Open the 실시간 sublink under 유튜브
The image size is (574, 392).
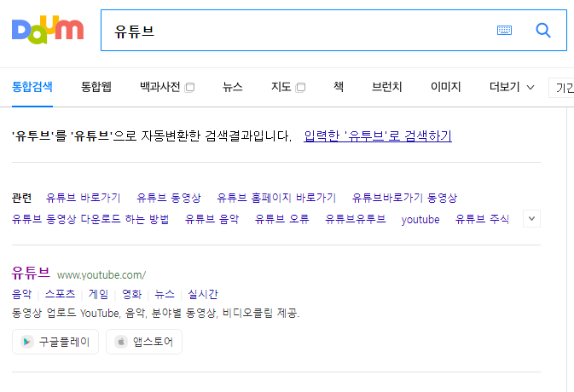tap(203, 294)
